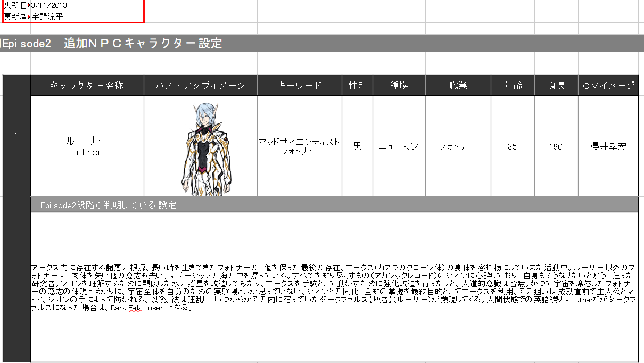Select the 職業 header cell

click(458, 85)
